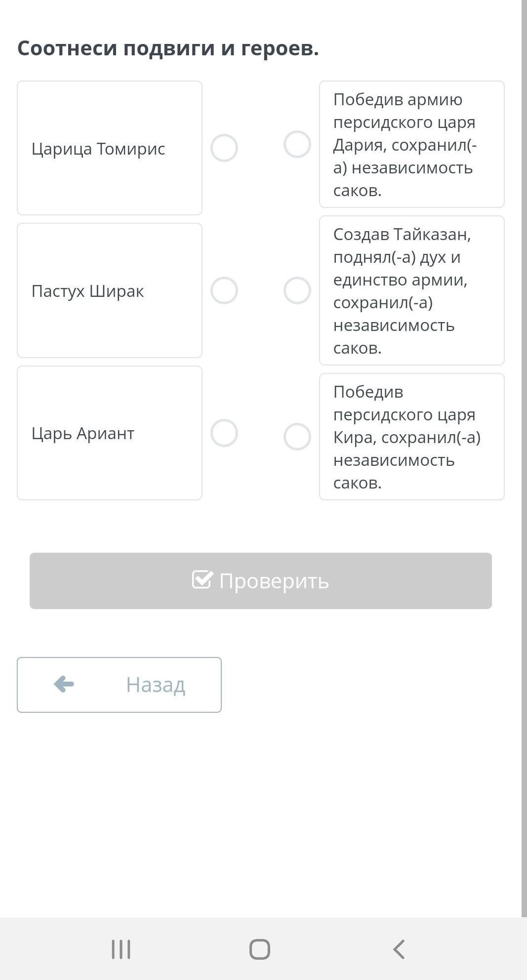Click the Проверить button
Screen dimensions: 527x980
click(261, 581)
